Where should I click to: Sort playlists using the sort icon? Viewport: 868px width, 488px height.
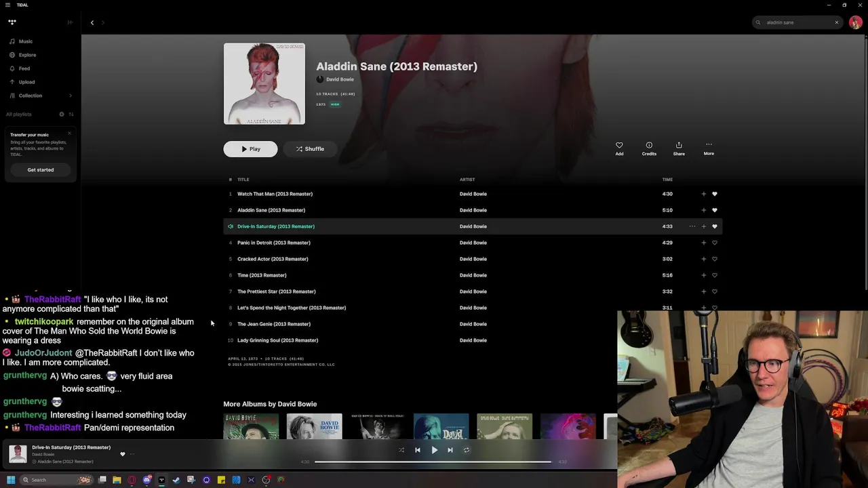pyautogui.click(x=71, y=114)
